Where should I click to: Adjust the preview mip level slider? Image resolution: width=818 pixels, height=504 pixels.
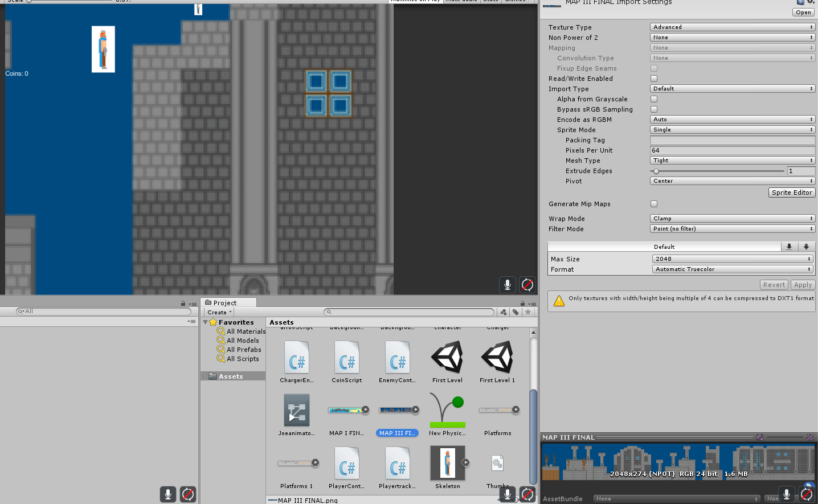(x=784, y=437)
